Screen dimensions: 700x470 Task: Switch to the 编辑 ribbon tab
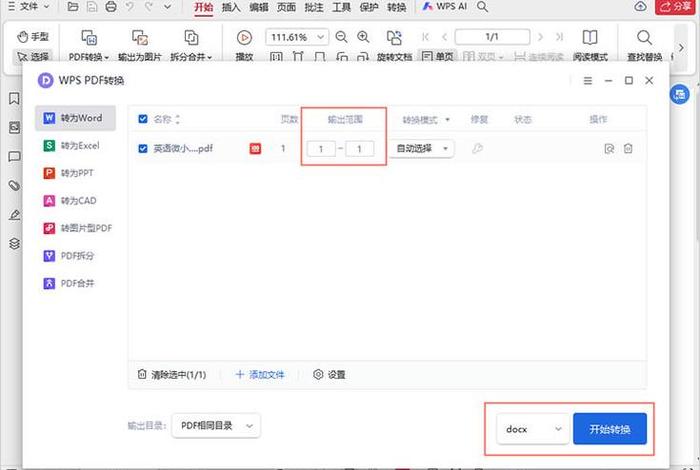[258, 7]
